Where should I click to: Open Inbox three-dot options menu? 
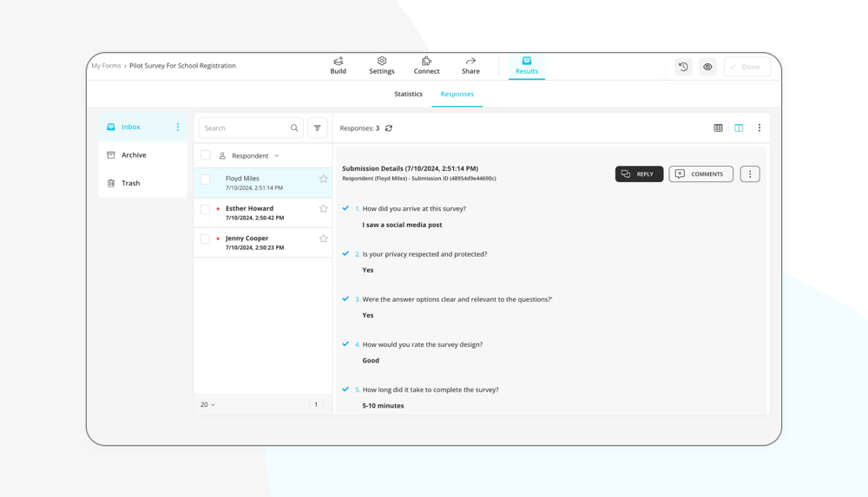pyautogui.click(x=178, y=128)
